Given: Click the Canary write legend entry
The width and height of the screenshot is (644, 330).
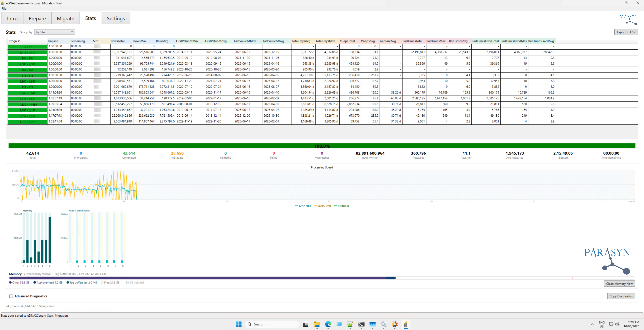Looking at the screenshot, I should (x=322, y=206).
